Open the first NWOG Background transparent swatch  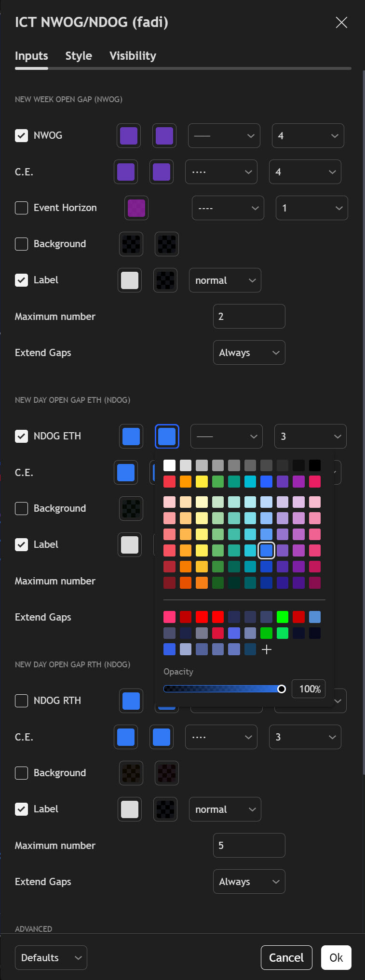click(131, 244)
